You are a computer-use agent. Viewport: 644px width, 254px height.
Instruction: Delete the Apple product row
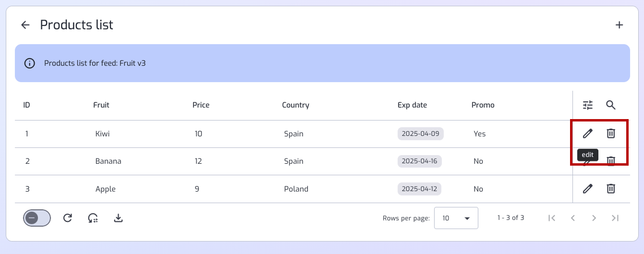610,189
